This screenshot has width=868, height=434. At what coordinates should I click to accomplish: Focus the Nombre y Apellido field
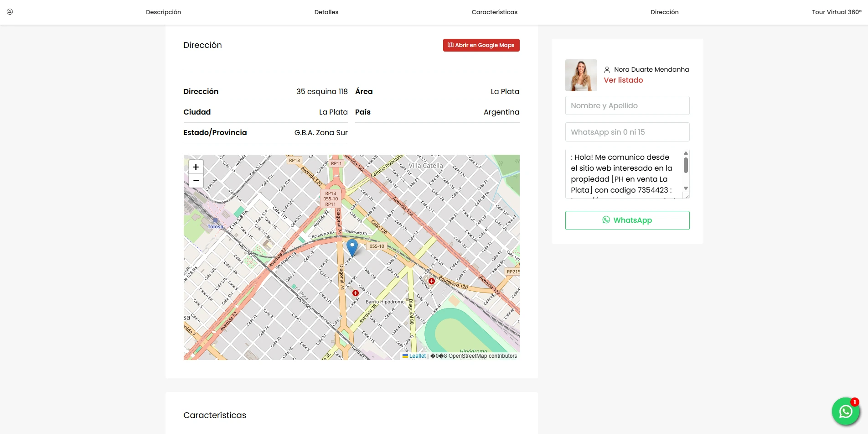pos(627,105)
